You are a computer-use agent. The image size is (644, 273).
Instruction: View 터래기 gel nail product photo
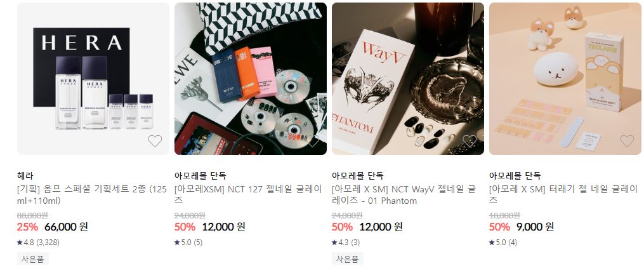point(565,79)
